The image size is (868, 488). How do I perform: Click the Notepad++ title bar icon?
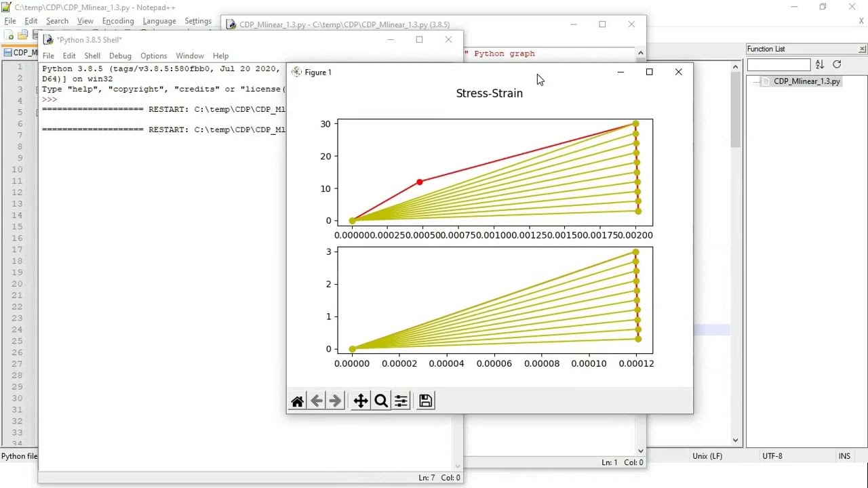pyautogui.click(x=7, y=7)
